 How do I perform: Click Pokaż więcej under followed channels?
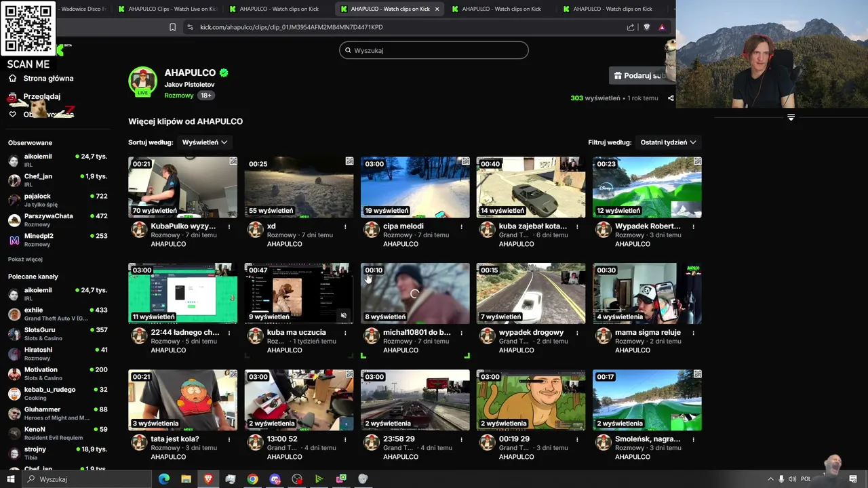click(25, 260)
